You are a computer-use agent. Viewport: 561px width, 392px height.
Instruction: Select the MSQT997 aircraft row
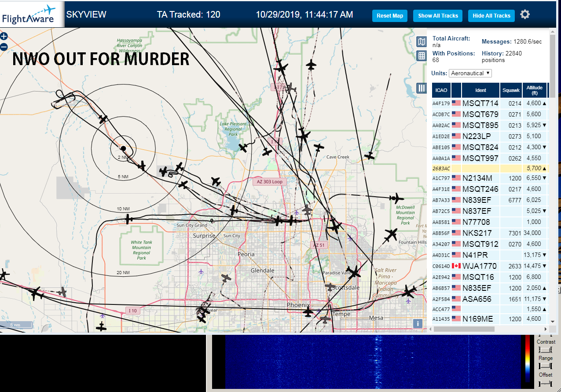(x=490, y=158)
